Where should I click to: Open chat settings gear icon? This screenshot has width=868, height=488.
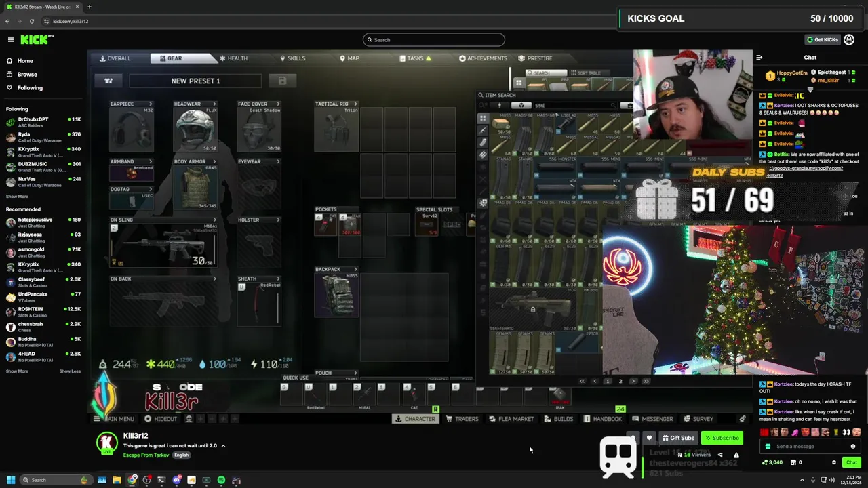pos(834,462)
